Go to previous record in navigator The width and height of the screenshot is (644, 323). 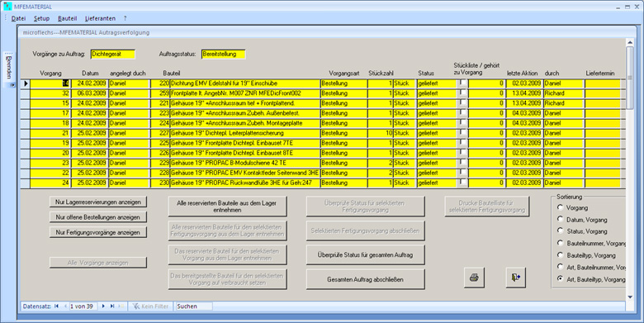(x=65, y=306)
